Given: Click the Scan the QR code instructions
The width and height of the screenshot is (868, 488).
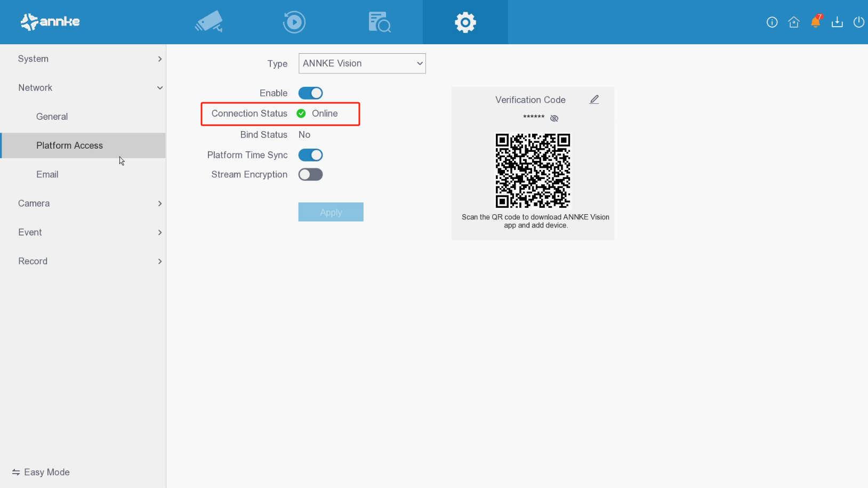Looking at the screenshot, I should tap(535, 221).
